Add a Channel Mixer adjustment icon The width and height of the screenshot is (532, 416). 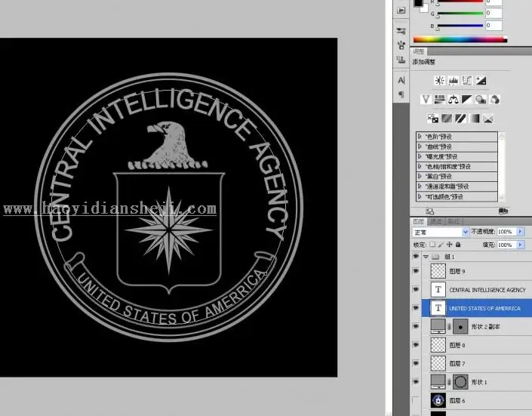point(495,100)
